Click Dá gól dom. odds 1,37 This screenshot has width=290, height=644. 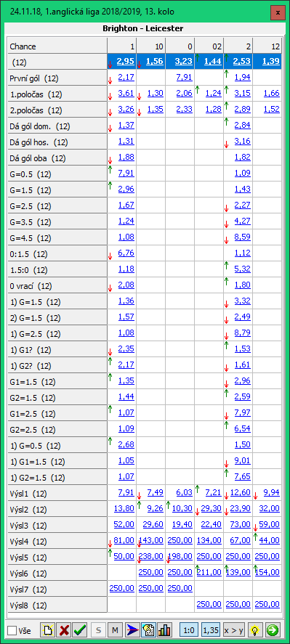point(126,125)
